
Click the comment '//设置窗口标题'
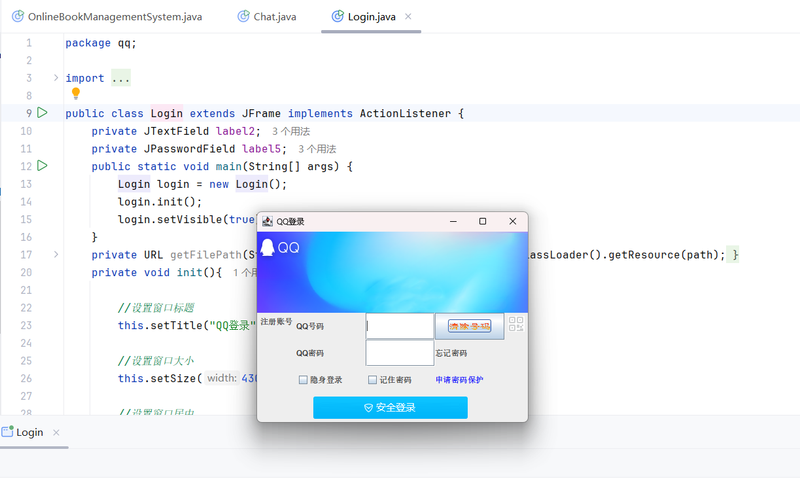(156, 308)
